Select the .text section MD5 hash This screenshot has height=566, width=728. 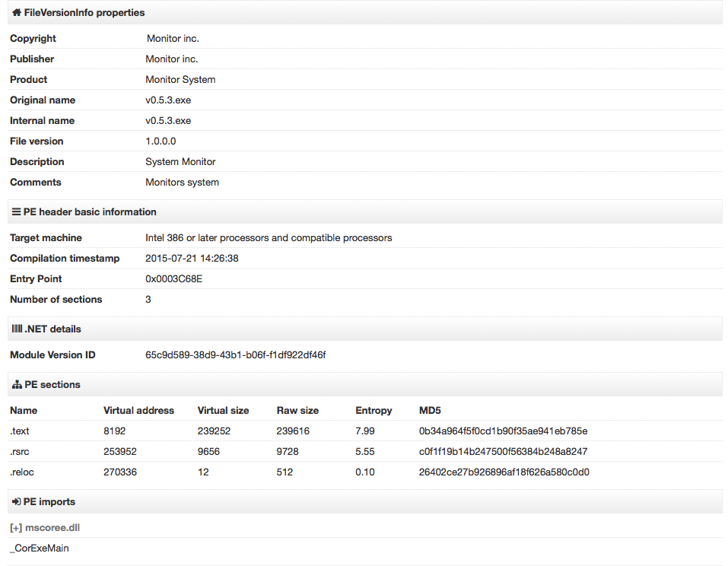[x=503, y=431]
